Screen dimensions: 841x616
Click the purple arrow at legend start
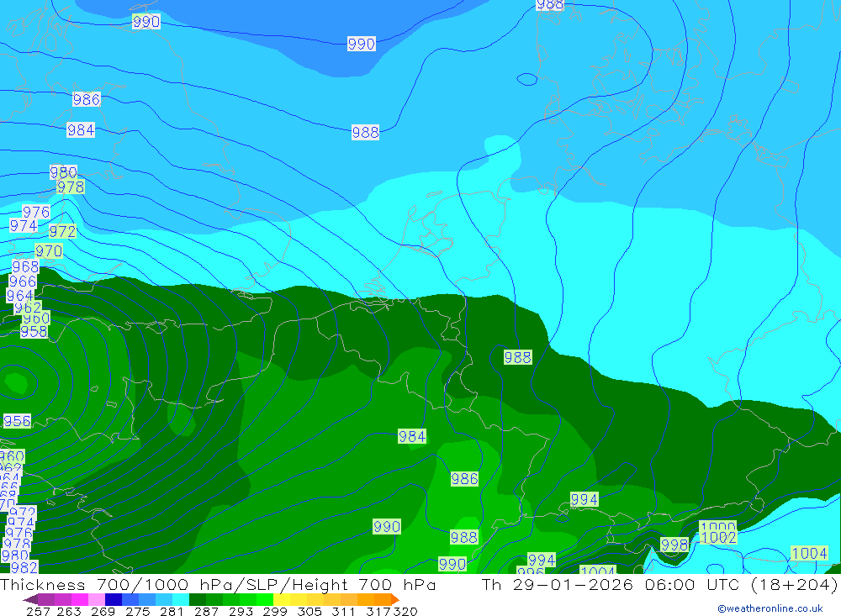point(30,599)
